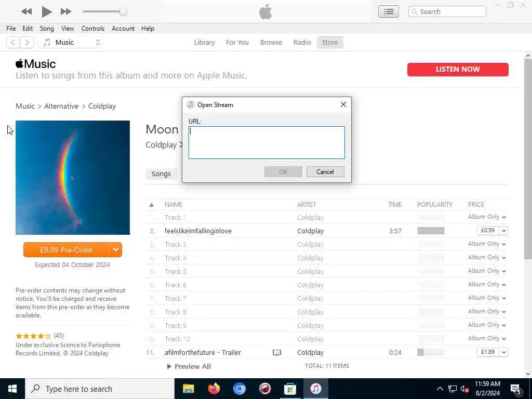Click the red LISTEN NOW button
This screenshot has width=532, height=399.
coord(458,69)
